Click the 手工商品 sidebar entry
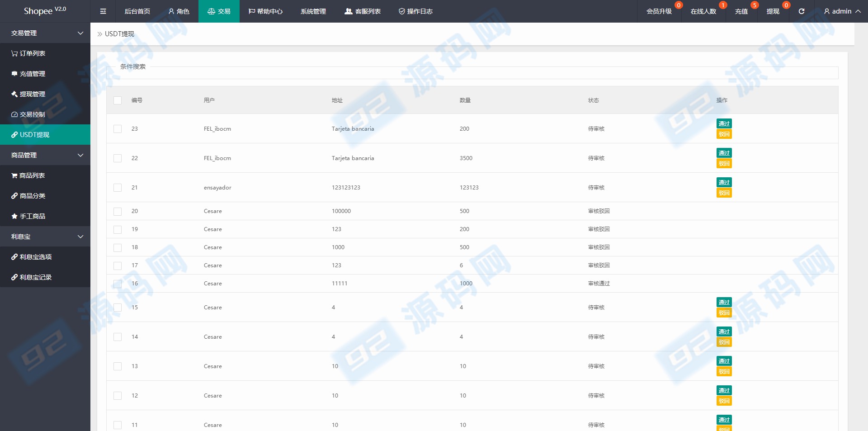This screenshot has height=431, width=868. [45, 216]
